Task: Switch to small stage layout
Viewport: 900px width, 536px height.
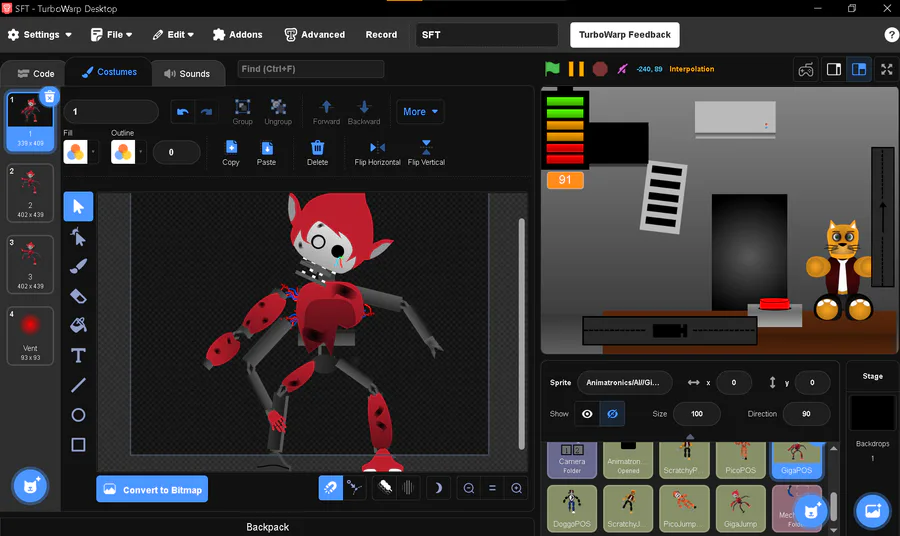Action: 833,69
